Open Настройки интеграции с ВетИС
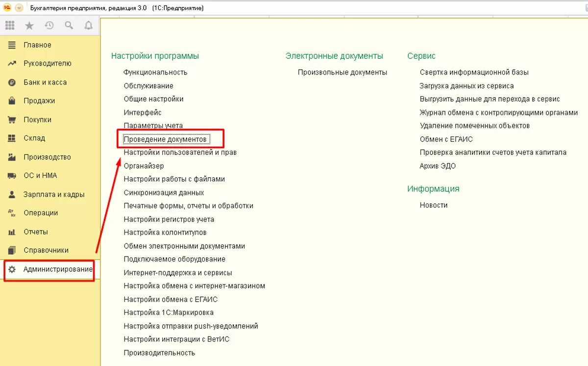588x366 pixels. click(176, 340)
